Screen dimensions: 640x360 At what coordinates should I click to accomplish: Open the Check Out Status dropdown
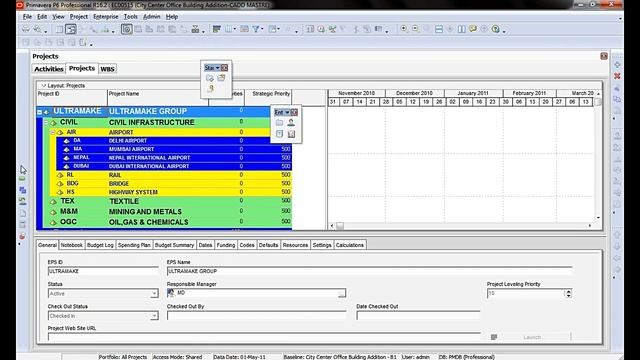pyautogui.click(x=154, y=316)
